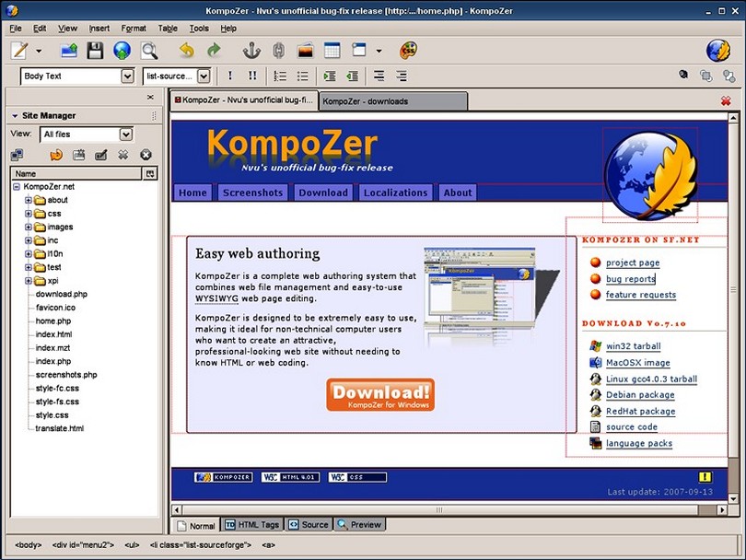Close the current document tab with red X
Viewport: 746px width, 560px height.
(x=726, y=101)
